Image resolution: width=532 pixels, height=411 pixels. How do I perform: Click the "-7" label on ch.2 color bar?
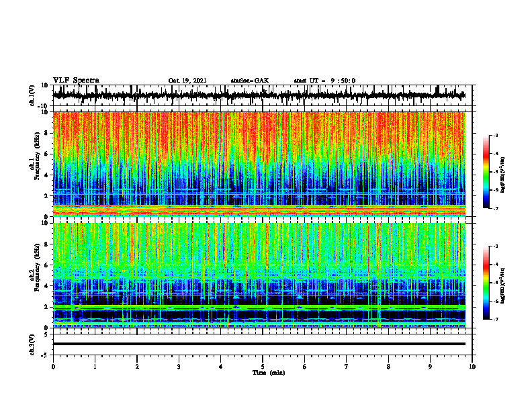(x=496, y=319)
